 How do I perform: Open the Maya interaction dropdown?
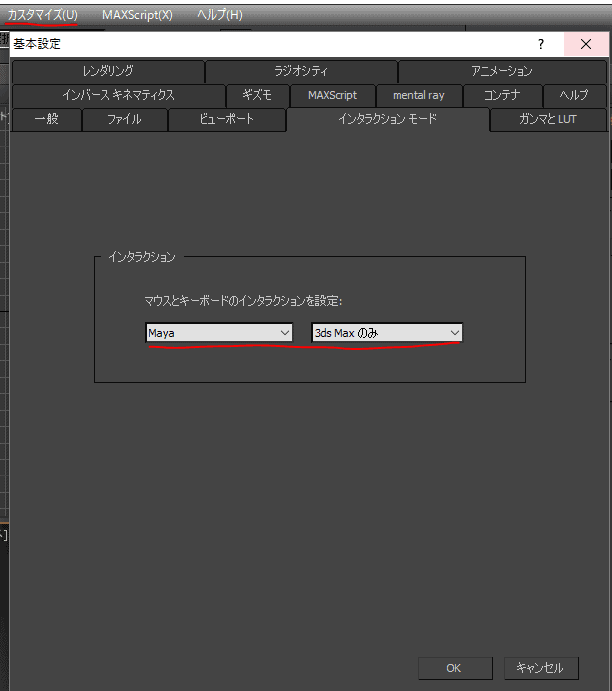[219, 333]
